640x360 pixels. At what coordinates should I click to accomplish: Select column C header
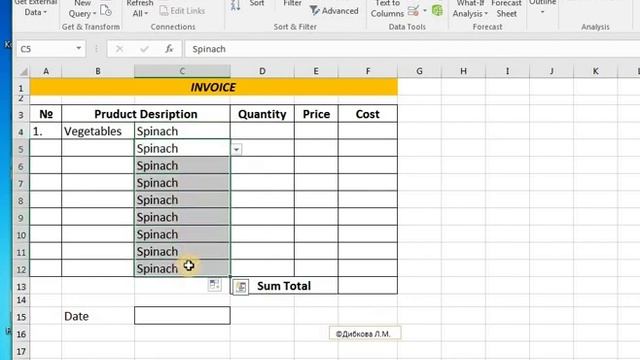(x=182, y=71)
